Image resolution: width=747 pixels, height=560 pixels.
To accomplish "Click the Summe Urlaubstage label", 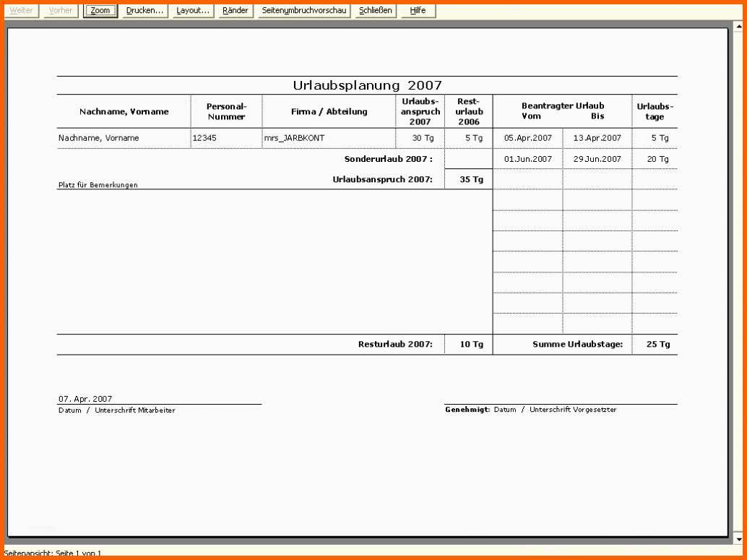I will pos(577,344).
